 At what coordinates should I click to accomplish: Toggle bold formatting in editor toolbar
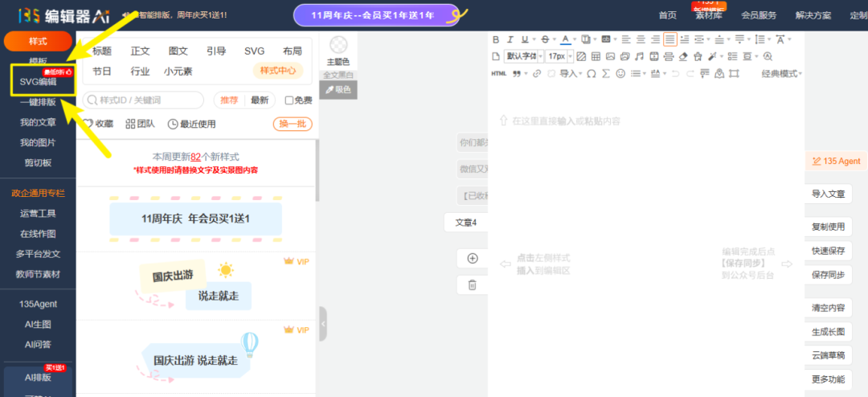[x=496, y=39]
